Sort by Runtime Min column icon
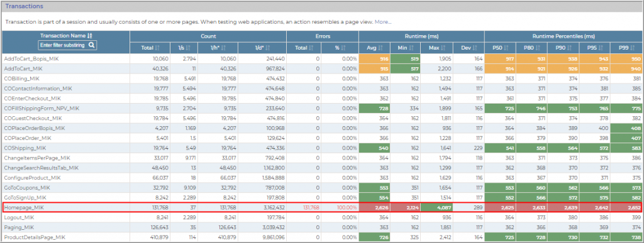644x243 pixels. click(411, 48)
